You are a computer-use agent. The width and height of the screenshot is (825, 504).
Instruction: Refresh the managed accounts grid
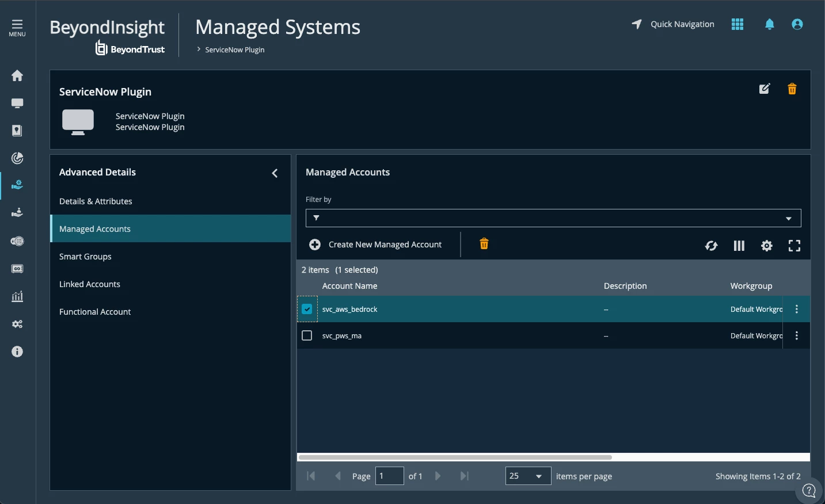point(712,246)
